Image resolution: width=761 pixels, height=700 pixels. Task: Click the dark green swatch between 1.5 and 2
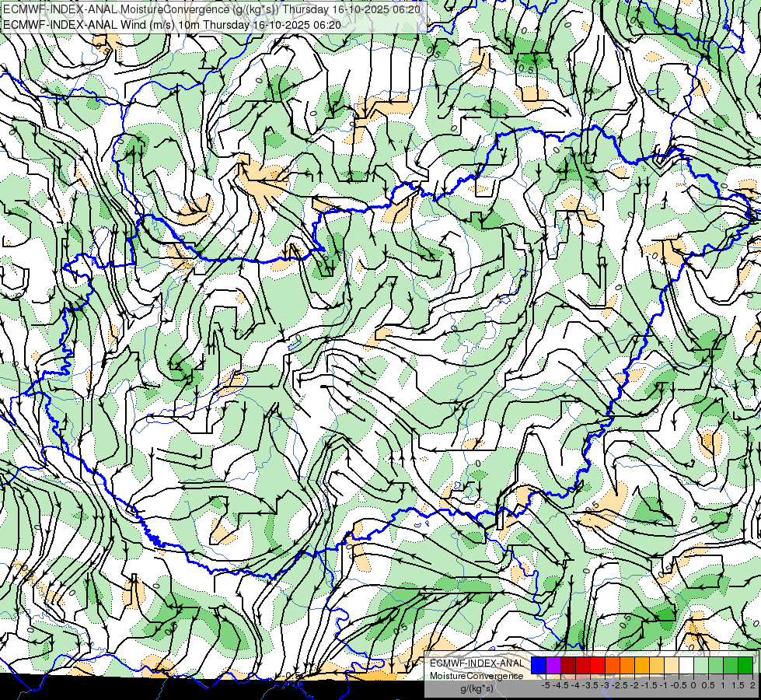coord(745,666)
